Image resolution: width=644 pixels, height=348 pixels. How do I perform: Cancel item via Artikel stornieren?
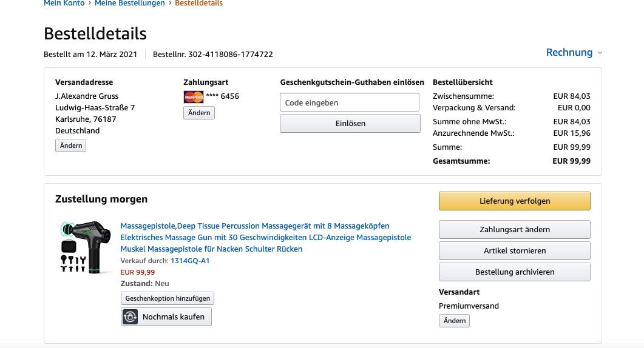514,251
